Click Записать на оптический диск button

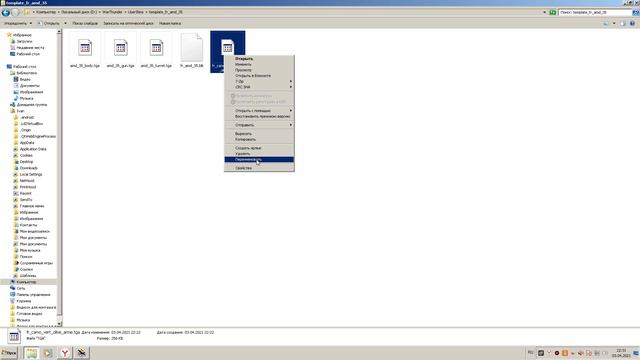[128, 23]
